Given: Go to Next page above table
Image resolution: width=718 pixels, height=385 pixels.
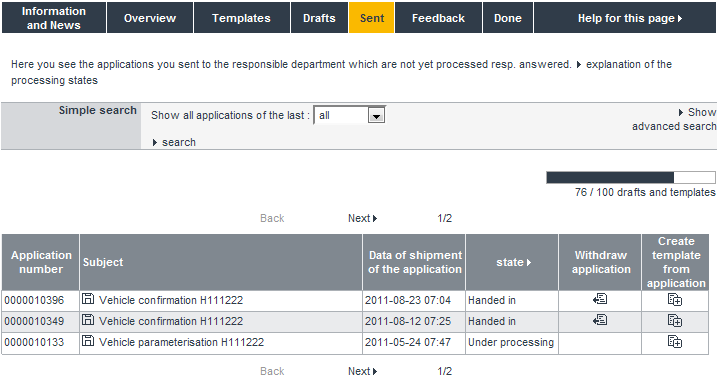Looking at the screenshot, I should point(362,218).
